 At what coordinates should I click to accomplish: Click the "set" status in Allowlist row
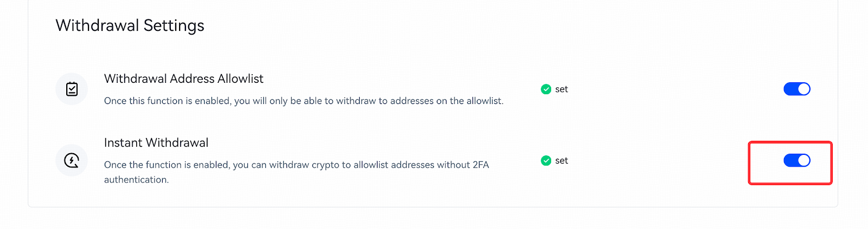pos(561,89)
